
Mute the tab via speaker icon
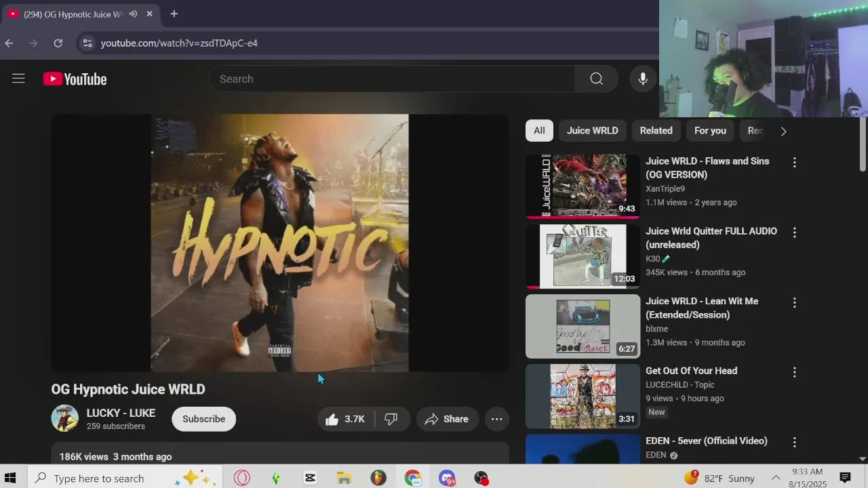(133, 14)
